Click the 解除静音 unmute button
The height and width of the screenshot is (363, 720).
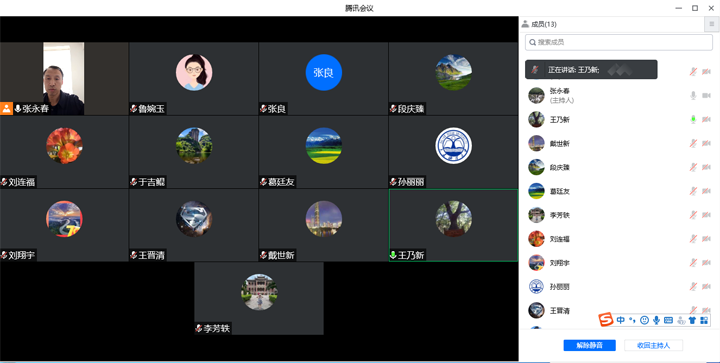[x=590, y=346]
